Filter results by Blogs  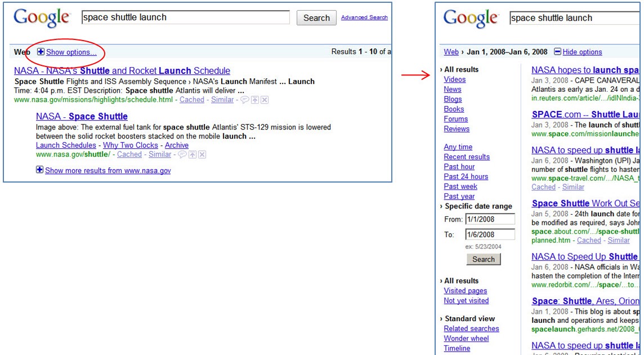pyautogui.click(x=453, y=99)
